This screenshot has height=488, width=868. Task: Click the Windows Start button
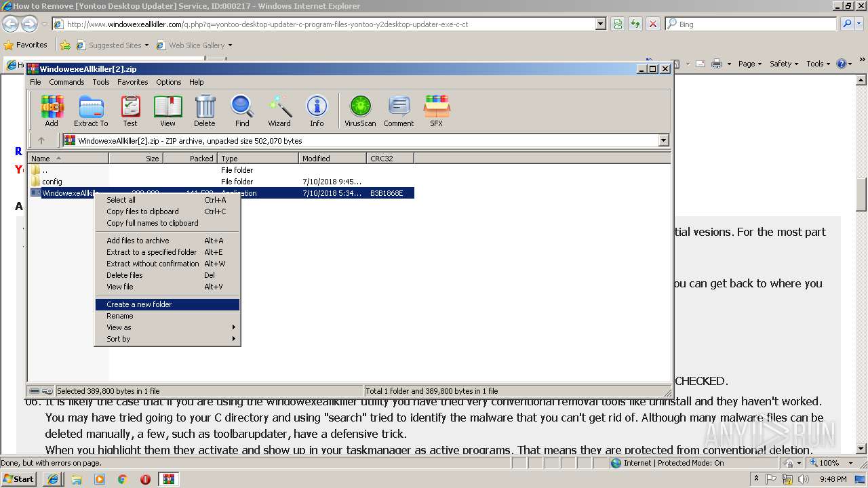point(19,479)
